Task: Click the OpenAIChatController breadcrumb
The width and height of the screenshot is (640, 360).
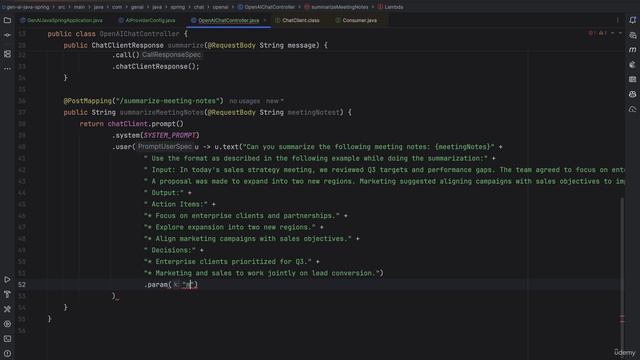Action: click(x=266, y=7)
